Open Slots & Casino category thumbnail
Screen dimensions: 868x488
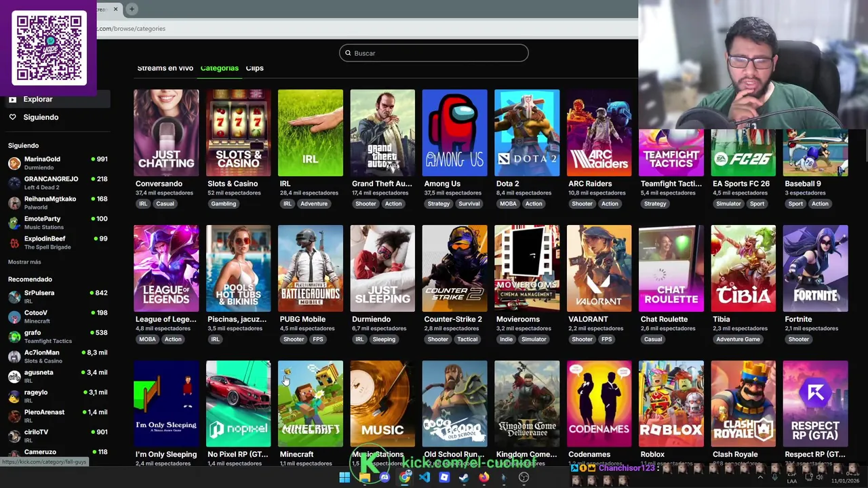[238, 133]
